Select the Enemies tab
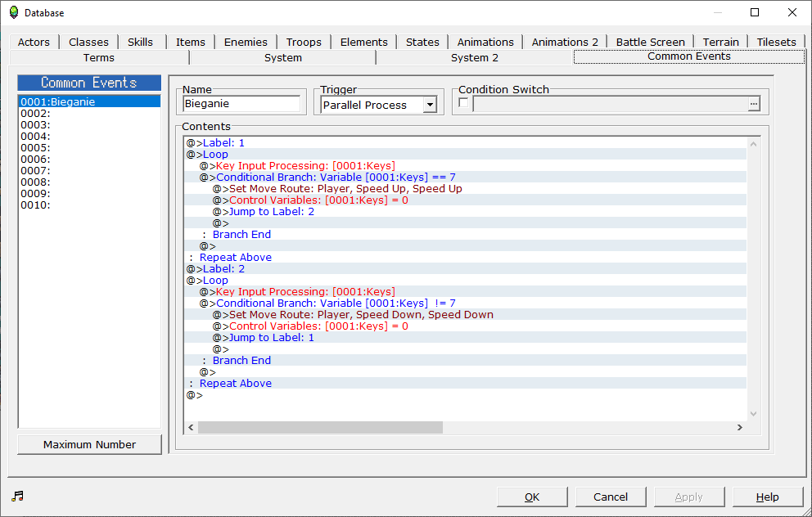 click(x=246, y=42)
